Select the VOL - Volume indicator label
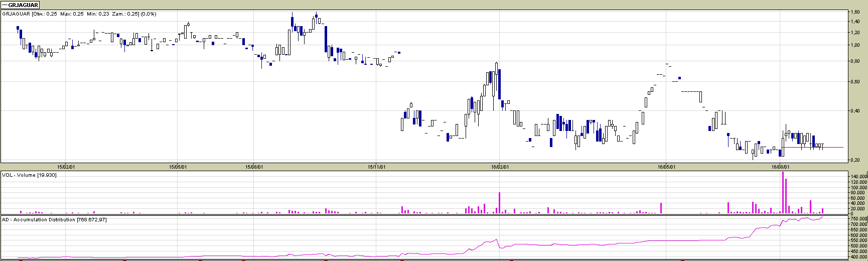The height and width of the screenshot is (261, 868). 29,175
